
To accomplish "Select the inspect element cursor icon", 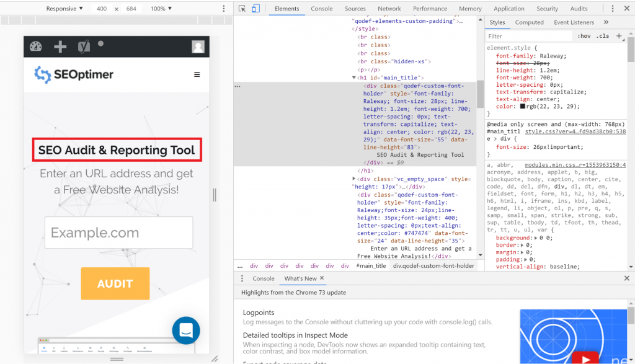I will point(242,8).
